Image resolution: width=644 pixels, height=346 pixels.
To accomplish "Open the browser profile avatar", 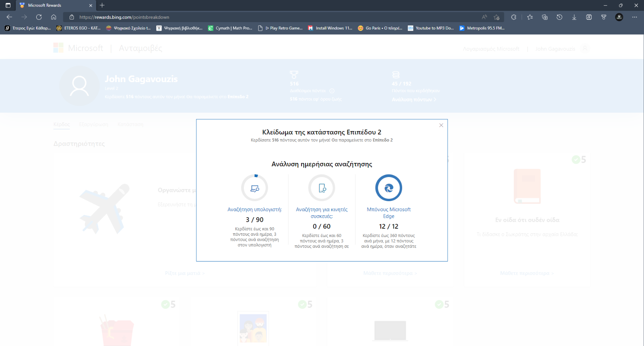I will pos(619,17).
